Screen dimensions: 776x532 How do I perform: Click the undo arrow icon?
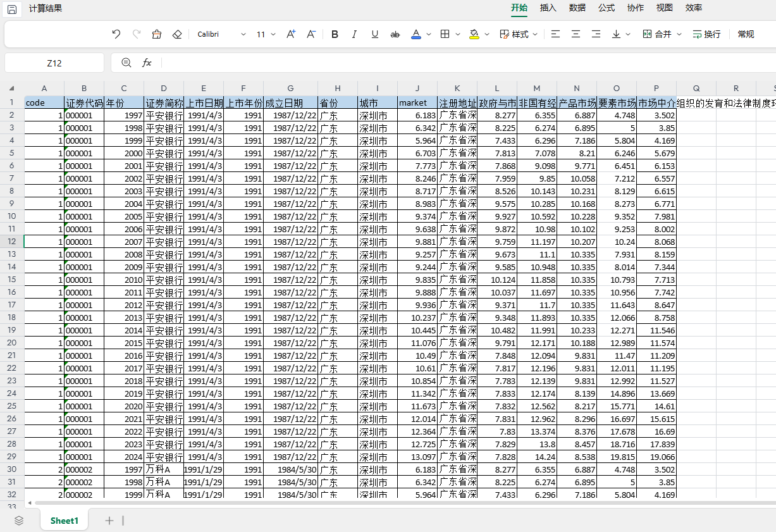click(x=116, y=34)
